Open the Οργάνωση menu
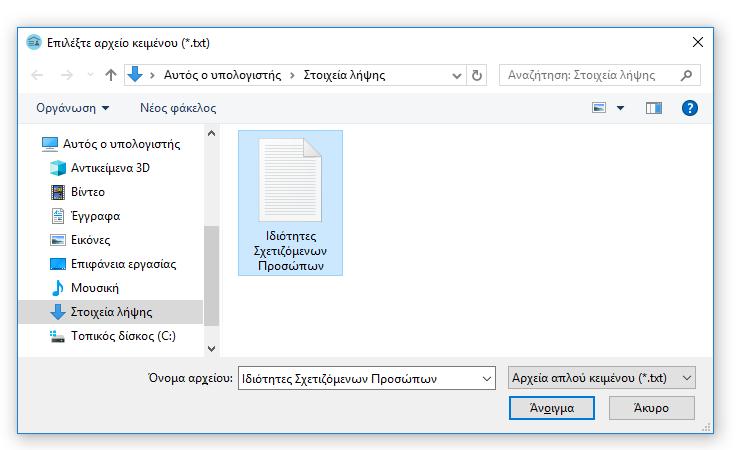Screen dimensions: 739x450 click(x=73, y=108)
